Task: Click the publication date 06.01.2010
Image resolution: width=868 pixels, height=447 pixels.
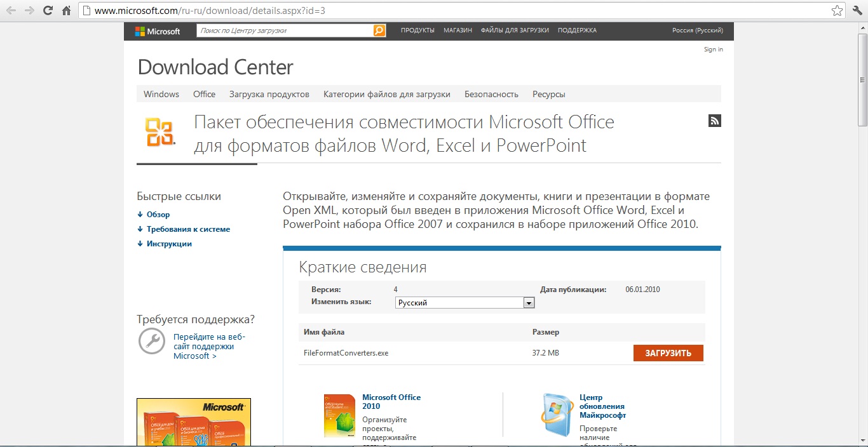Action: pyautogui.click(x=642, y=290)
